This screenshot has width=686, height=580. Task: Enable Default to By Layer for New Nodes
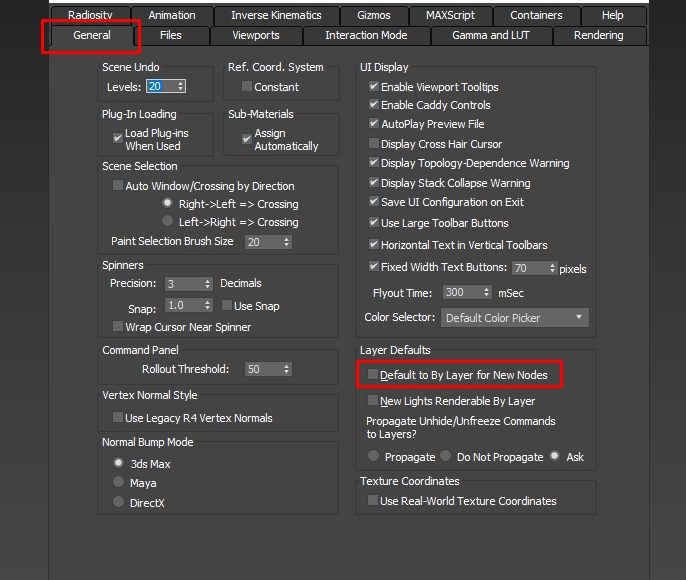click(374, 375)
